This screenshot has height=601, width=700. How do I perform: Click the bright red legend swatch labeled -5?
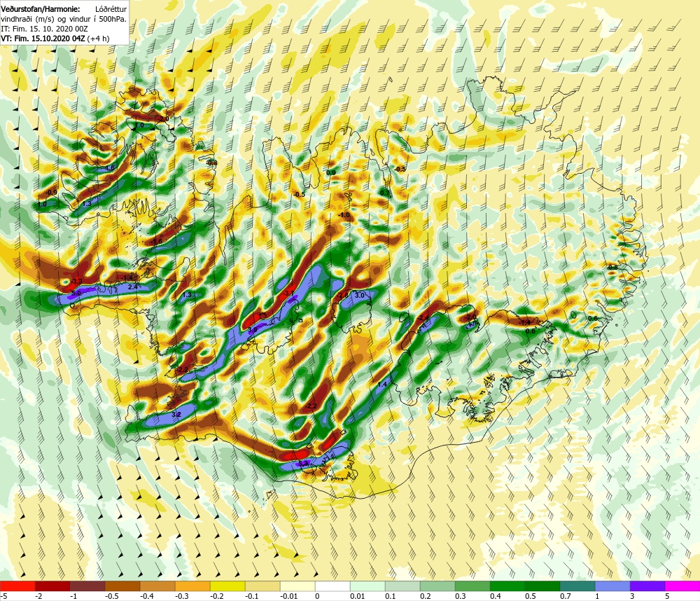click(x=17, y=586)
